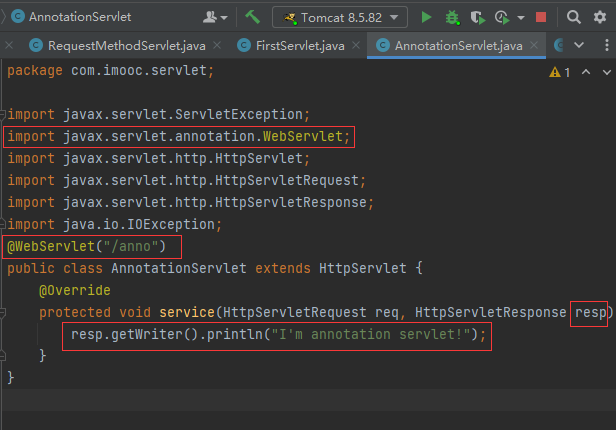Open the Tomcat 8.5.82 run configuration dropdown
The width and height of the screenshot is (616, 430).
point(340,17)
